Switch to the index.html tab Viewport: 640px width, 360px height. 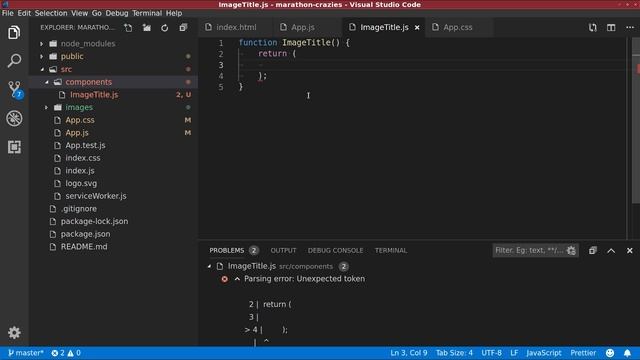click(x=236, y=27)
